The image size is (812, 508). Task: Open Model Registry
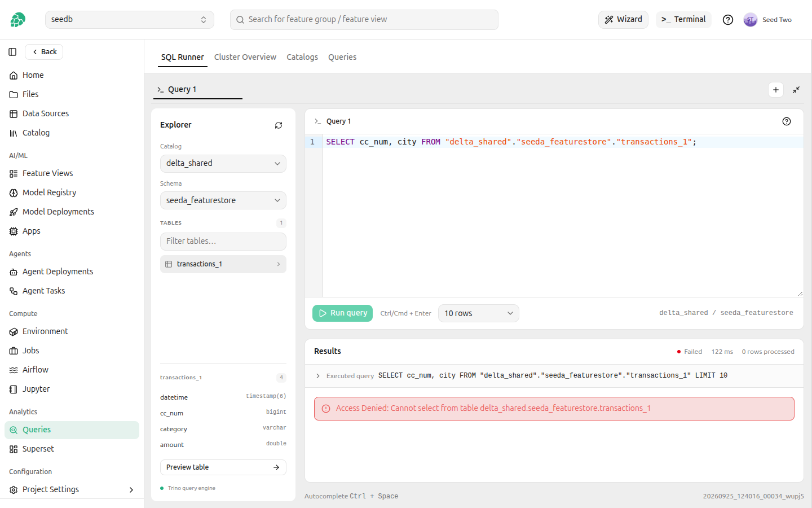click(72, 192)
